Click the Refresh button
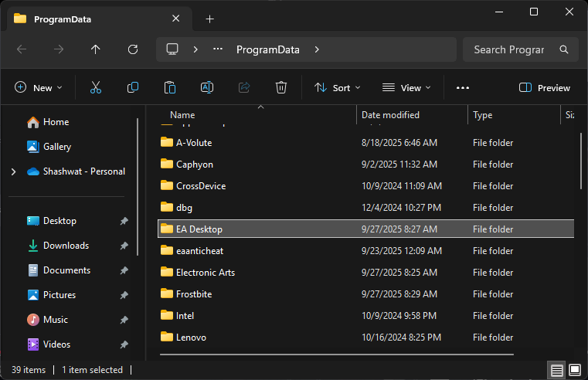This screenshot has width=588, height=380. (x=133, y=49)
